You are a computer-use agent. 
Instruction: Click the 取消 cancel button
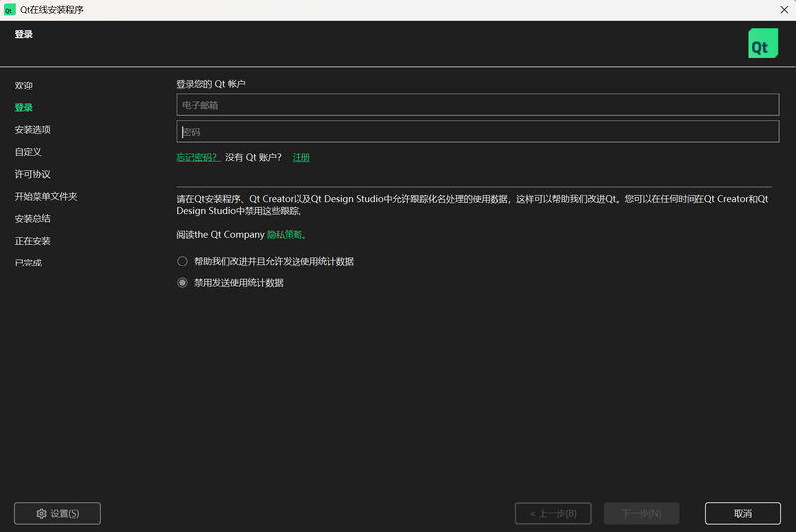coord(742,514)
